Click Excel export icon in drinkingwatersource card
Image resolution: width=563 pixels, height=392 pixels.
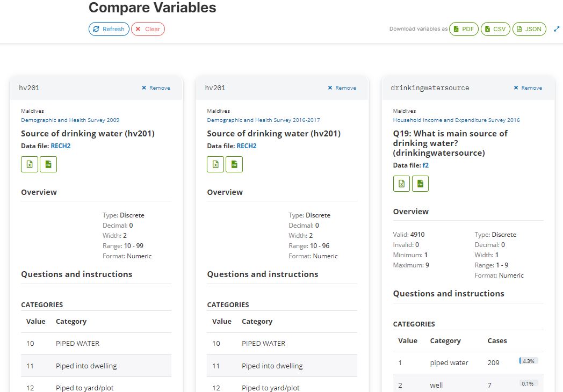click(401, 184)
